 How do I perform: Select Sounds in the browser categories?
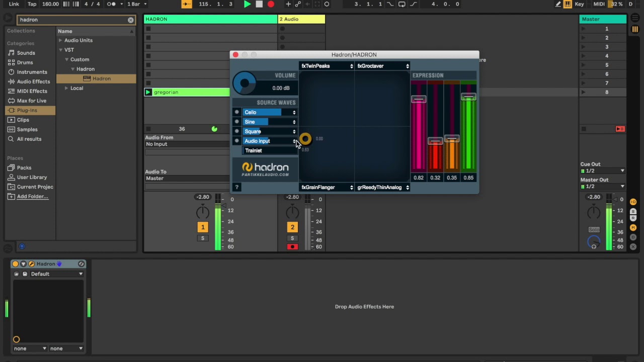[x=26, y=53]
